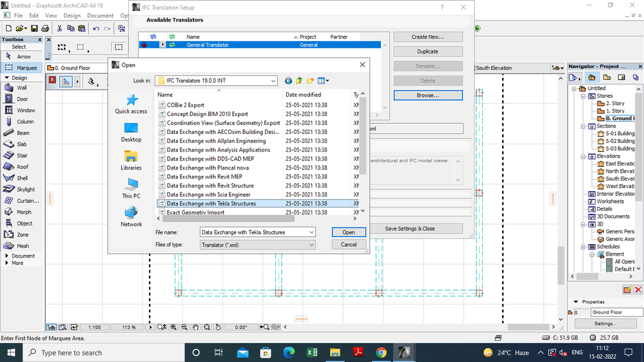Open the Files of type dropdown
This screenshot has height=362, width=644.
[x=311, y=245]
